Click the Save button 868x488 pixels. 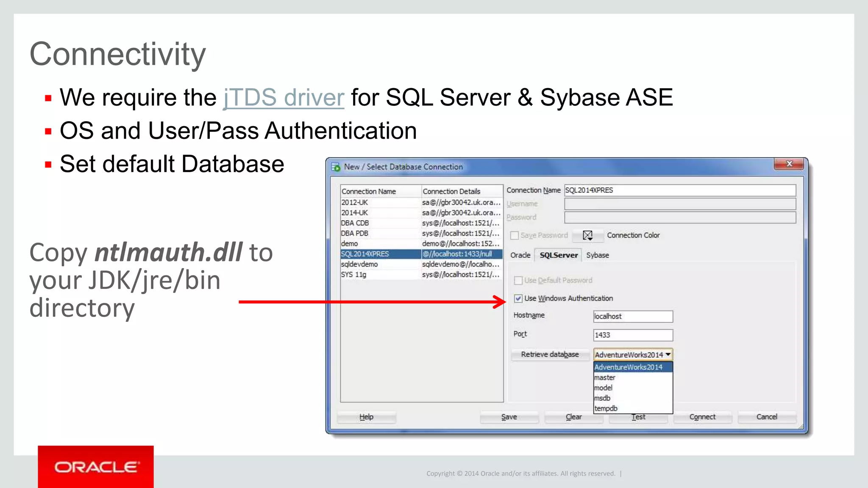(509, 417)
